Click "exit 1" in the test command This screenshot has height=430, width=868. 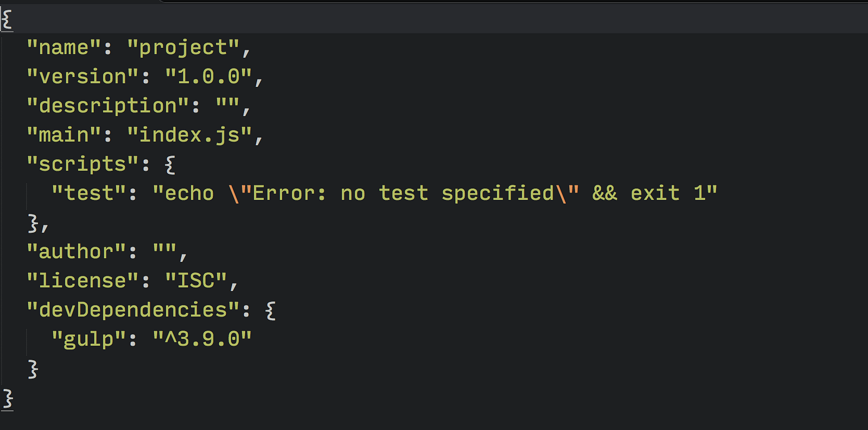(667, 193)
